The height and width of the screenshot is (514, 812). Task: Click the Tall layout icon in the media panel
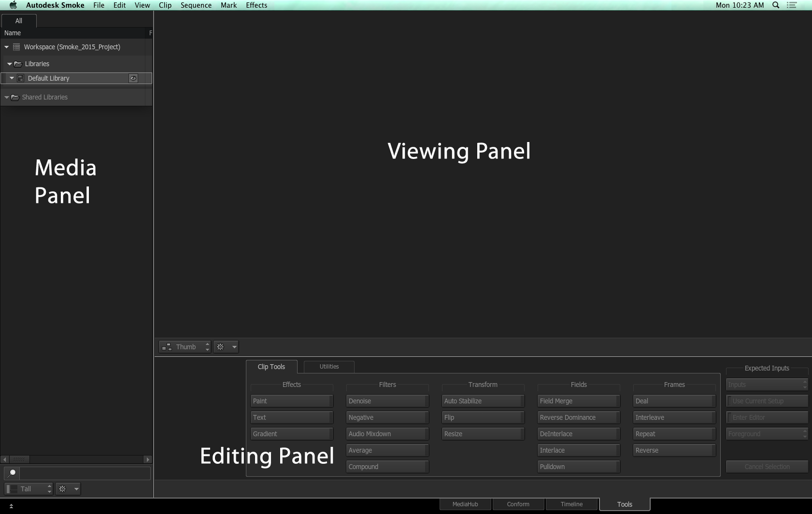(x=12, y=489)
